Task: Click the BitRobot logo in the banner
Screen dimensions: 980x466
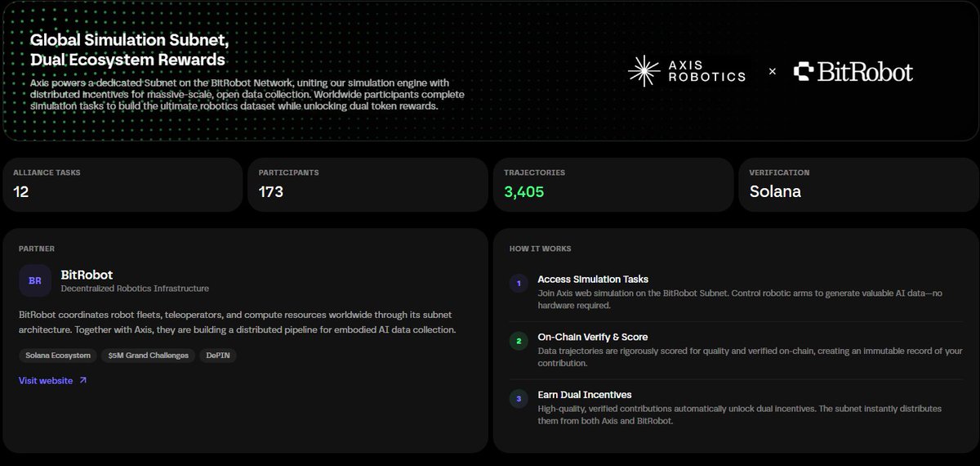Action: click(853, 72)
